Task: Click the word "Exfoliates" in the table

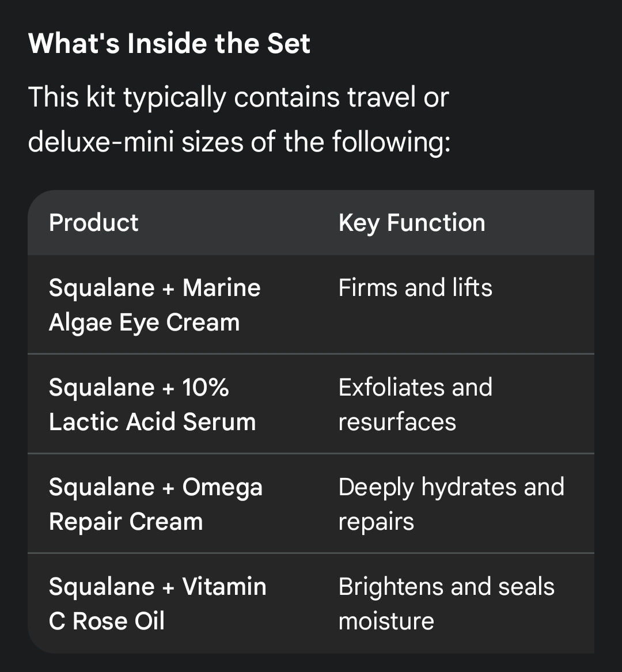Action: pos(391,388)
